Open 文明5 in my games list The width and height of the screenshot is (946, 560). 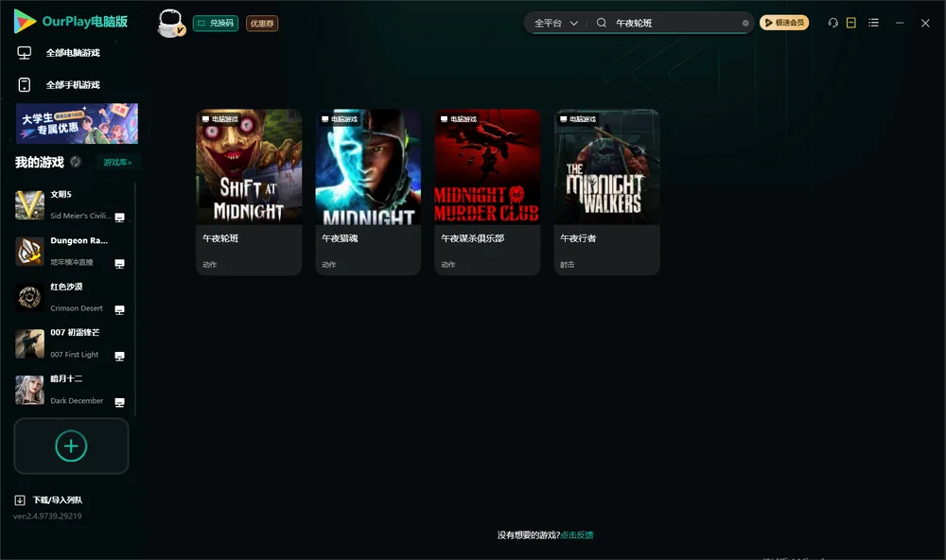point(70,205)
